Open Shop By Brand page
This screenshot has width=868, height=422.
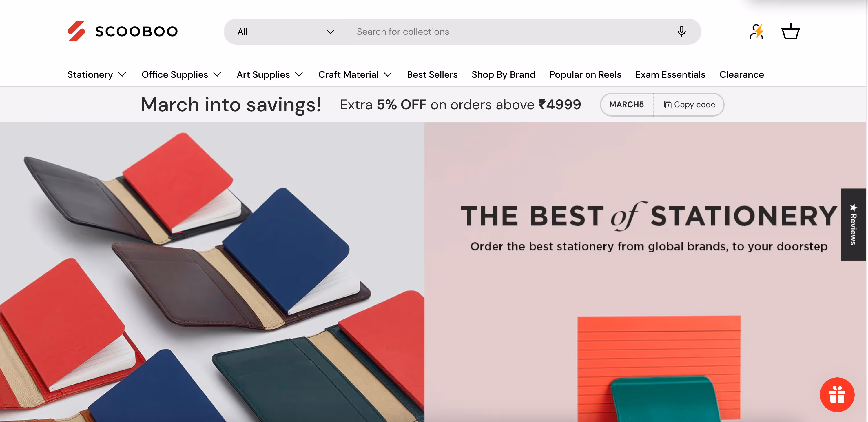[504, 74]
